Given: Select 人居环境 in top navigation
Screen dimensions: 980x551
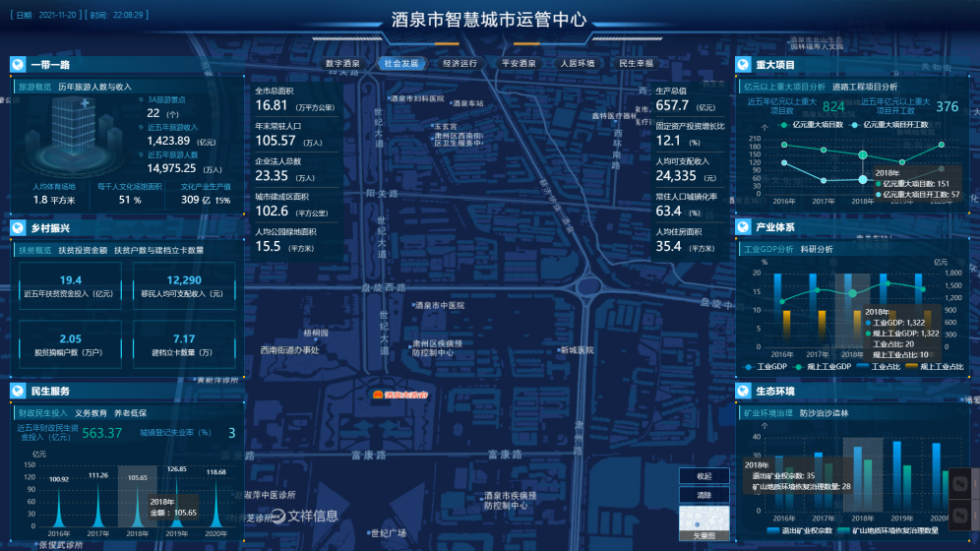Looking at the screenshot, I should (x=578, y=63).
